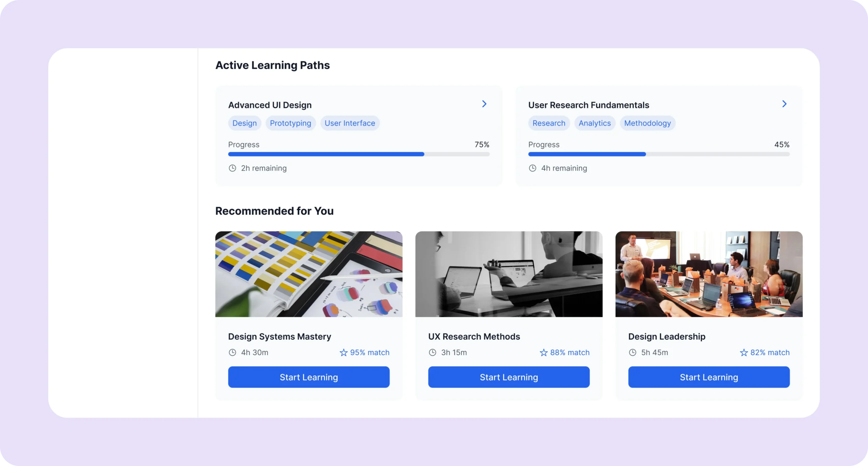
Task: Click the clock icon next to 3h 15m
Action: point(432,352)
